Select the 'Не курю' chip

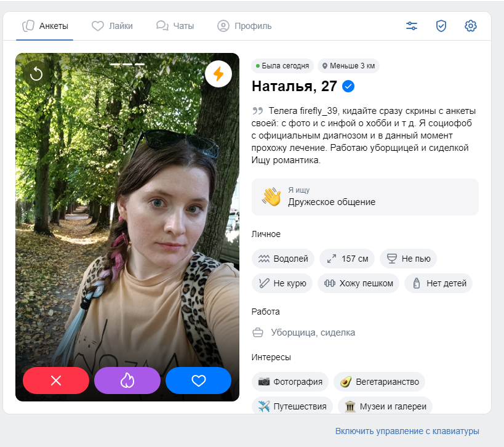coord(282,283)
